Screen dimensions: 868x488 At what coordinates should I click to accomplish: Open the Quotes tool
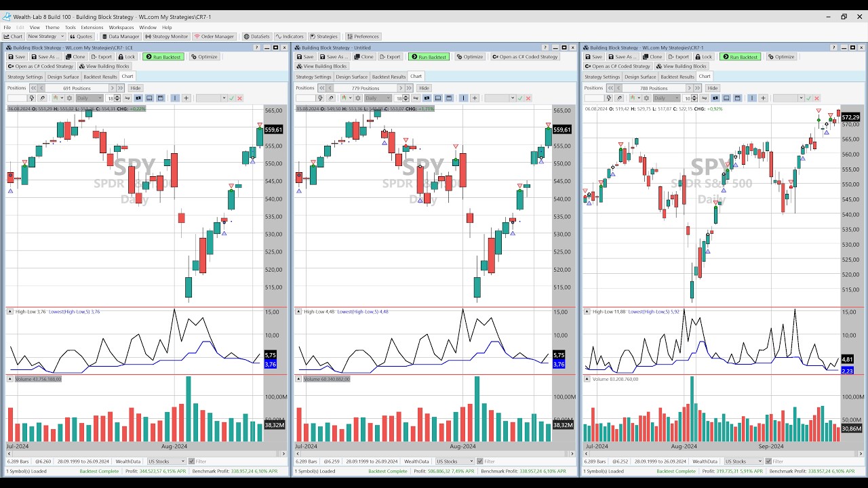(81, 37)
